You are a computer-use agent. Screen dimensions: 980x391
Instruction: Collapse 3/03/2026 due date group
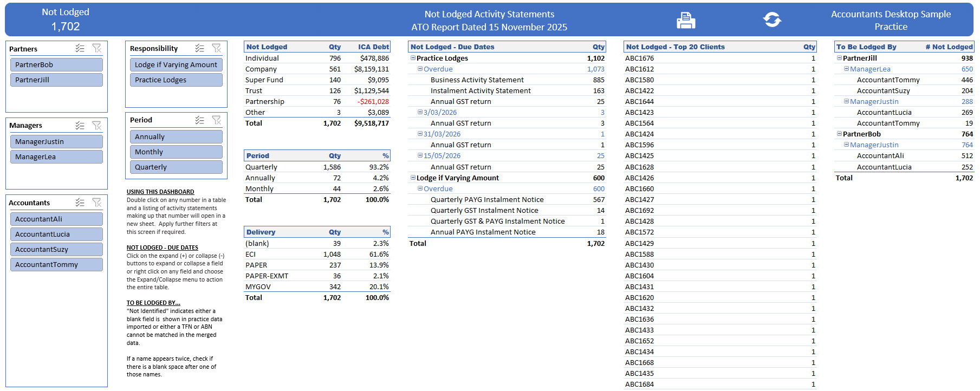click(x=420, y=112)
